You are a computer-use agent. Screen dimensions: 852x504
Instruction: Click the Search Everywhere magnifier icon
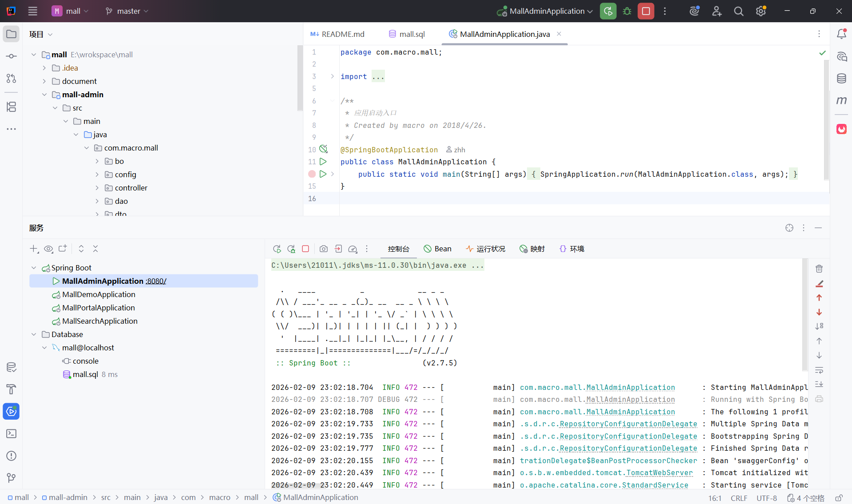(x=738, y=11)
